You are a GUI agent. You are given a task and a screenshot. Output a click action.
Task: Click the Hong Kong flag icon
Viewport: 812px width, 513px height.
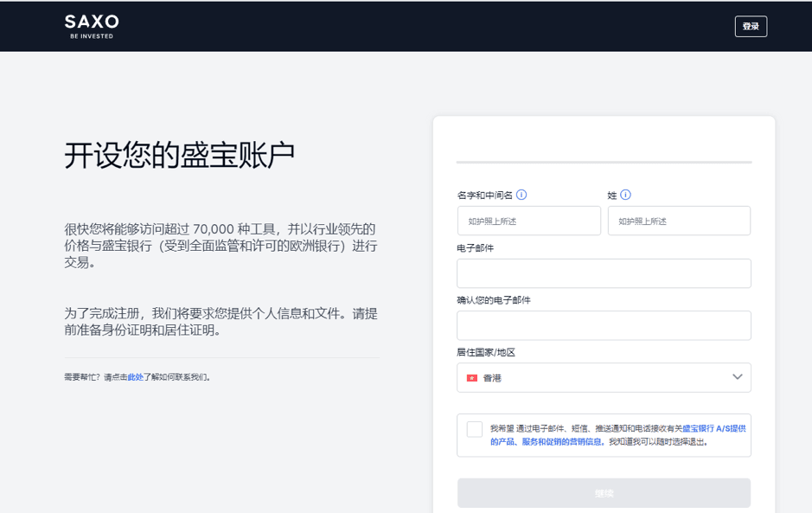(x=472, y=378)
